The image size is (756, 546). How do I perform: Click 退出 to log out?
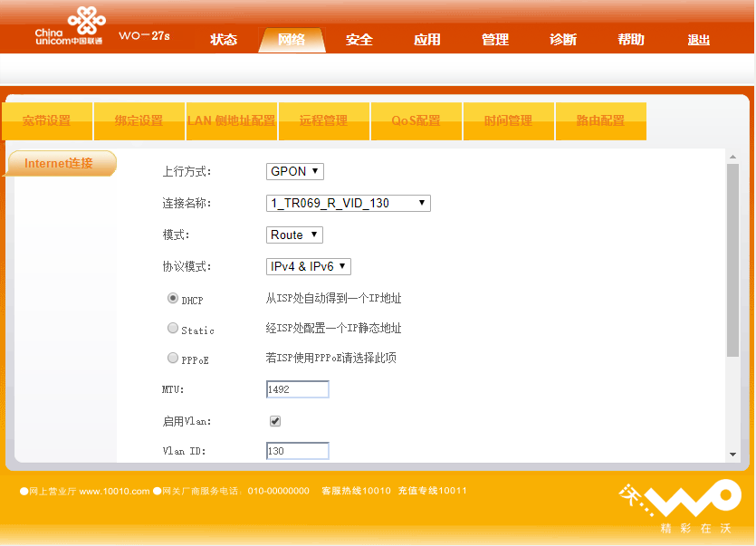coord(697,40)
